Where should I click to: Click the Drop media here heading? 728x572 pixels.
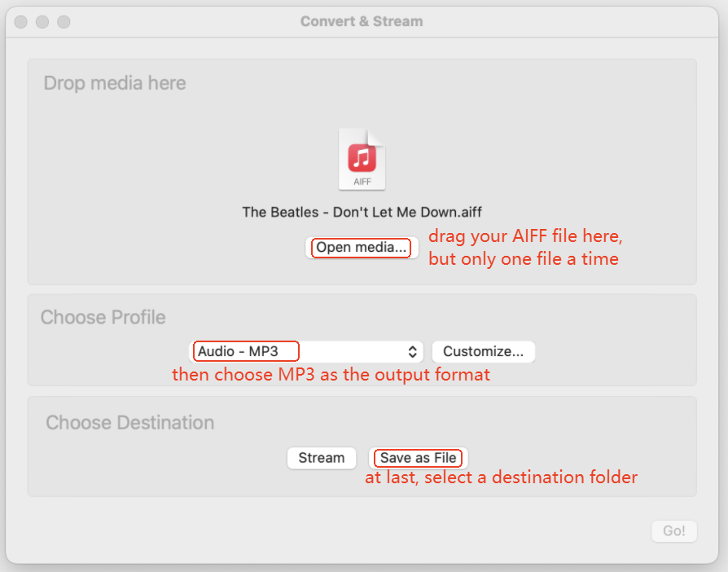click(115, 83)
